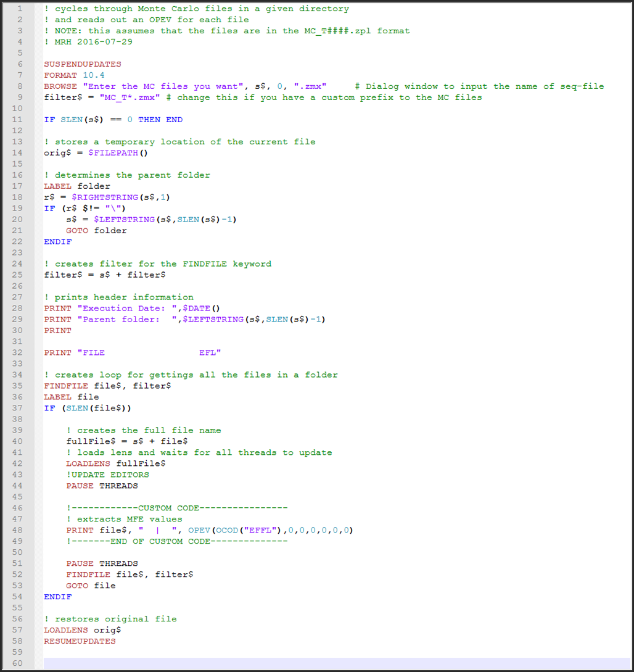Click the "Dialog window to input the name" comment

pos(480,86)
